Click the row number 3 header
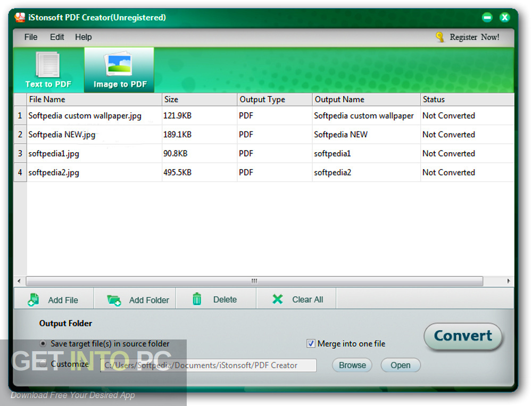This screenshot has height=406, width=532. tap(20, 154)
